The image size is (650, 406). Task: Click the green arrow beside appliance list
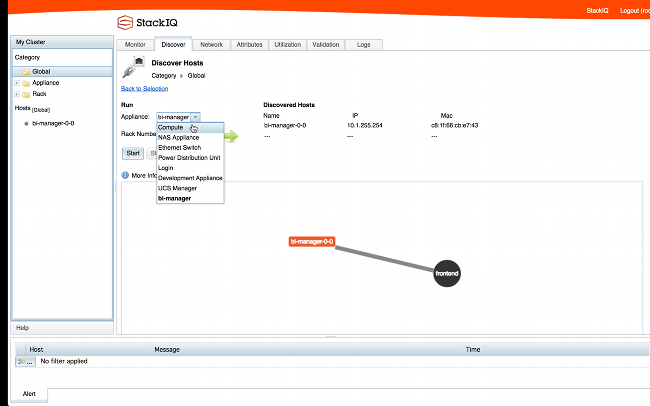pos(231,136)
